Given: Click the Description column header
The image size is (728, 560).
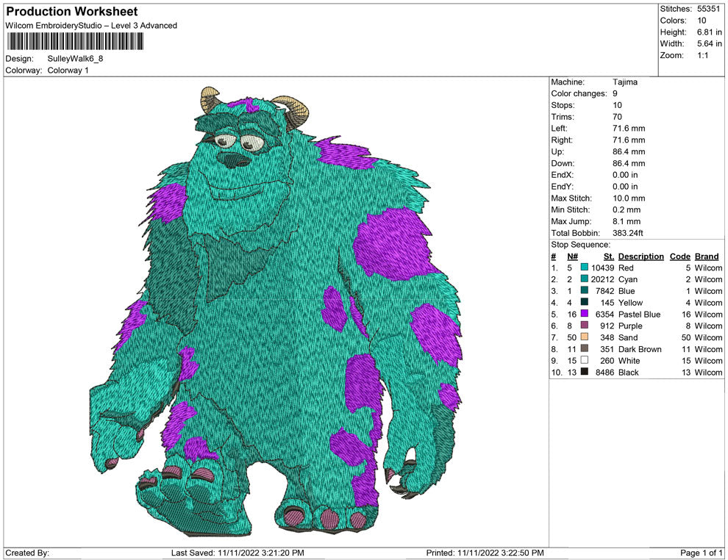Looking at the screenshot, I should (640, 256).
